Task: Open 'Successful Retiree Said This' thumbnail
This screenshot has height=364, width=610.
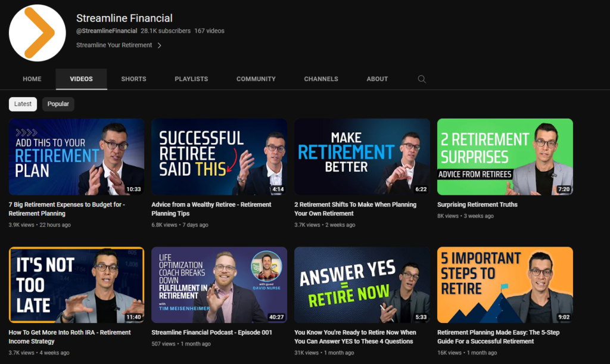Action: pos(219,157)
